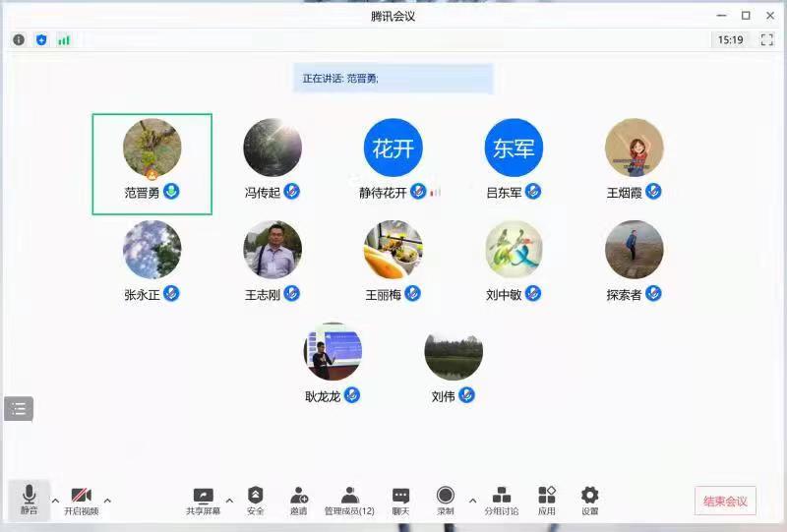
Task: Show meeting info via the info icon
Action: coord(19,40)
